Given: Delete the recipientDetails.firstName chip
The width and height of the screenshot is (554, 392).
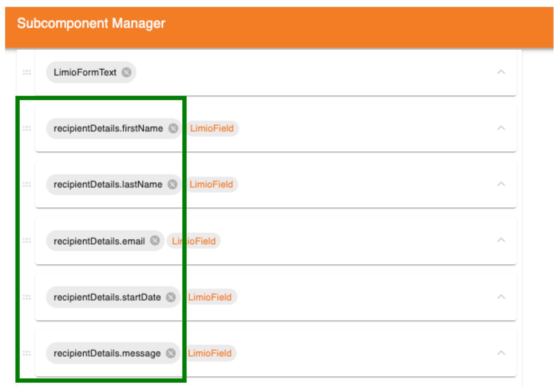Looking at the screenshot, I should pos(173,129).
